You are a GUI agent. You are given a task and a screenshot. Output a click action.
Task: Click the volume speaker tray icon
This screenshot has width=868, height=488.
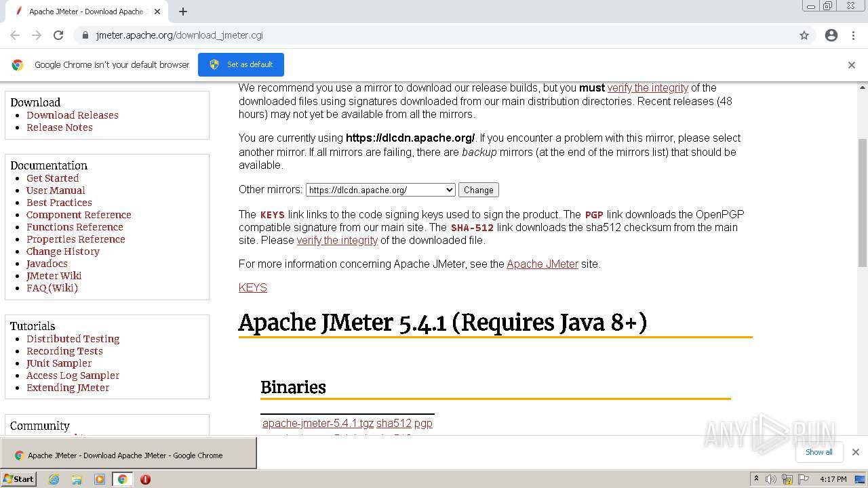pos(771,479)
